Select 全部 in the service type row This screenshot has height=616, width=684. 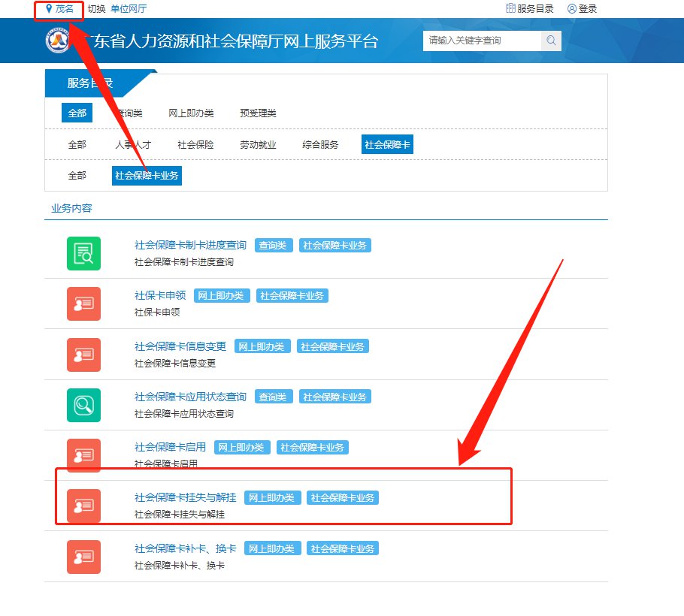tap(77, 113)
